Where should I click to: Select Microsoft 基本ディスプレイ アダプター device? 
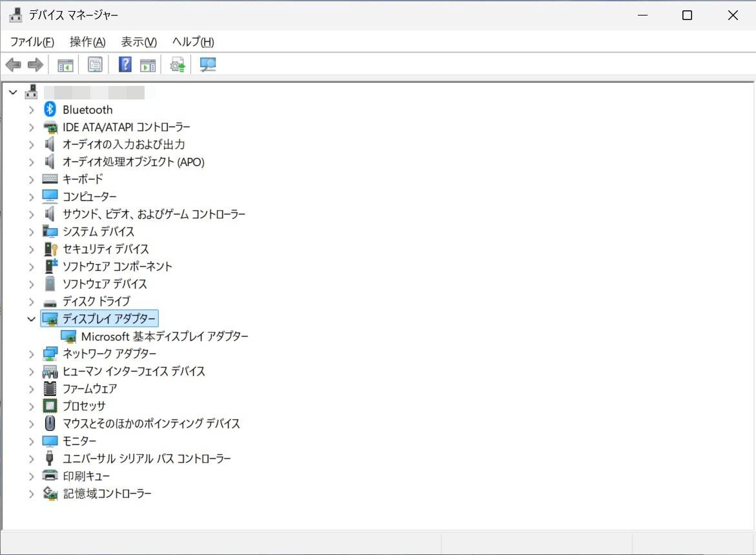coord(165,337)
